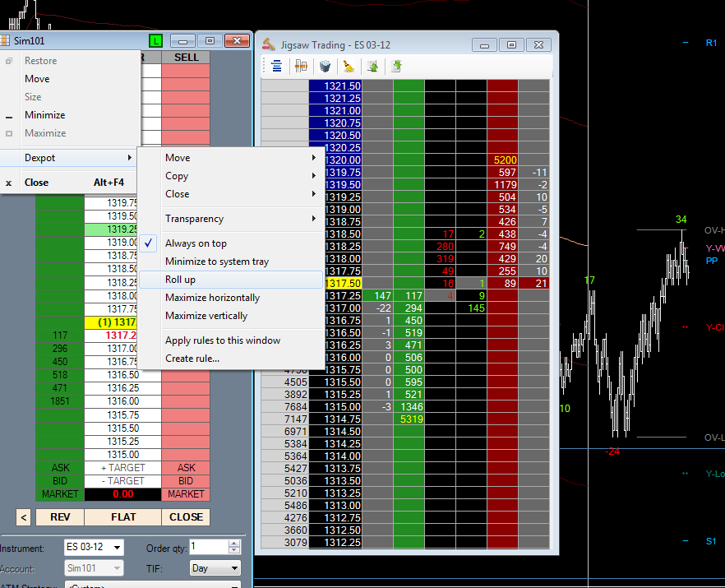
Task: Expand the Dexpot Close submenu
Action: pos(231,194)
